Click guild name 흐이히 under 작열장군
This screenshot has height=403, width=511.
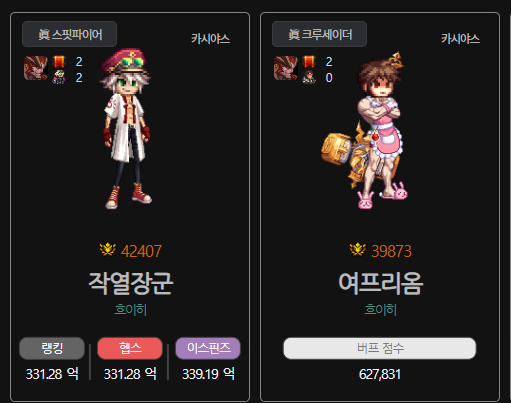130,310
